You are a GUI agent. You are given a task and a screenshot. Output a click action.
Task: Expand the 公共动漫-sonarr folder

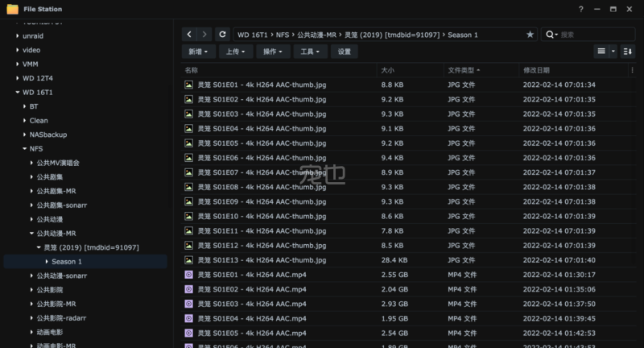click(x=31, y=275)
